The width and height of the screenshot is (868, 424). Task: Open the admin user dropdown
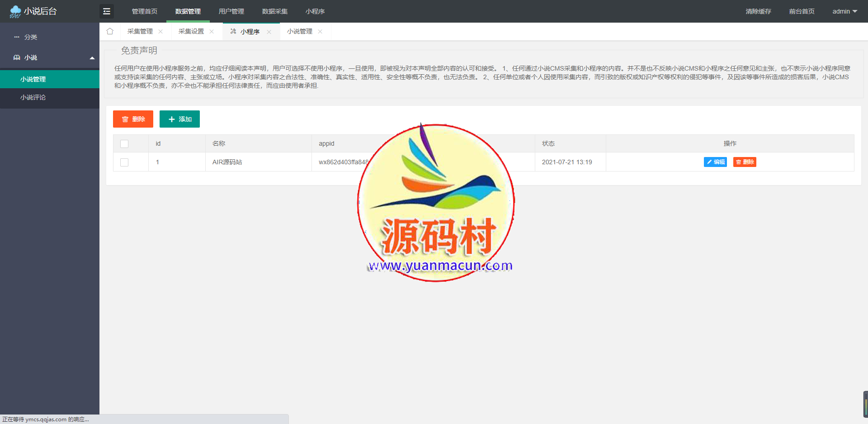844,11
